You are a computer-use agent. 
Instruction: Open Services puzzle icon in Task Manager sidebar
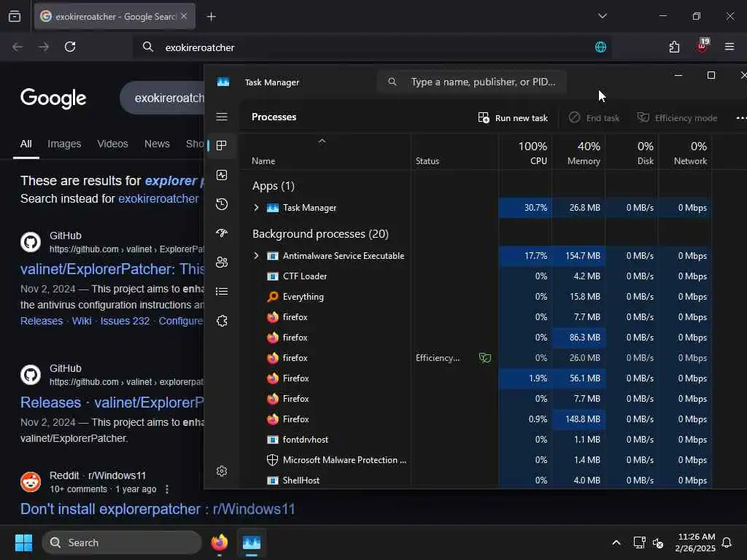222,321
